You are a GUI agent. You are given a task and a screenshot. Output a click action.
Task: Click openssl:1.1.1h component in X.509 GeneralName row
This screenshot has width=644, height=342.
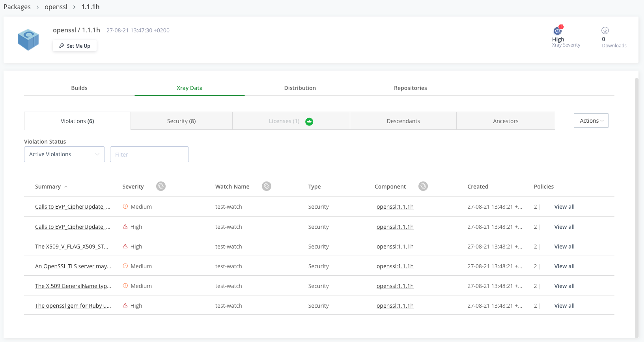click(395, 286)
